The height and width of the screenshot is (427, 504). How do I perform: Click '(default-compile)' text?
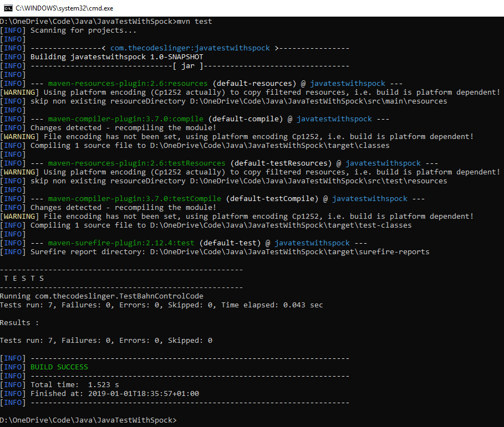tap(246, 119)
